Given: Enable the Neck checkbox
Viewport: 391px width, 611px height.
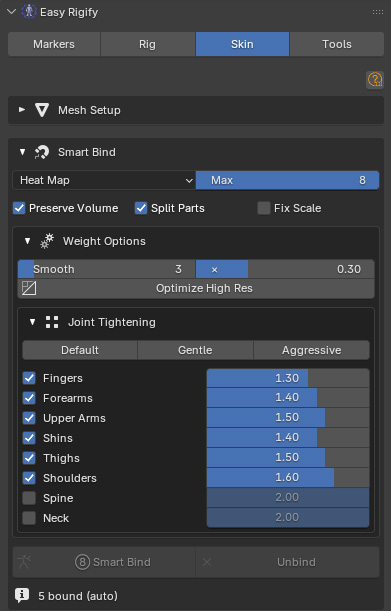Looking at the screenshot, I should [29, 518].
